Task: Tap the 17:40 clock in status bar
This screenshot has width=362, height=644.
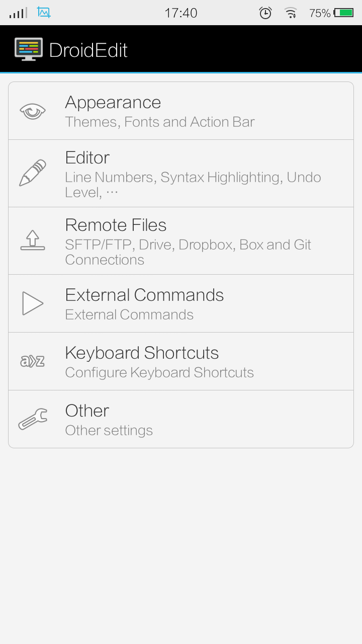Action: point(181,13)
